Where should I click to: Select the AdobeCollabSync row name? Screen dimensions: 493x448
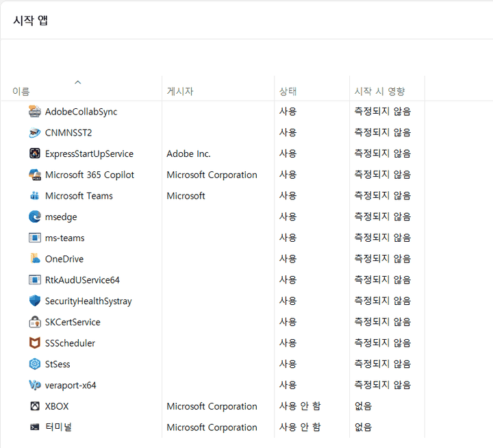(x=81, y=112)
